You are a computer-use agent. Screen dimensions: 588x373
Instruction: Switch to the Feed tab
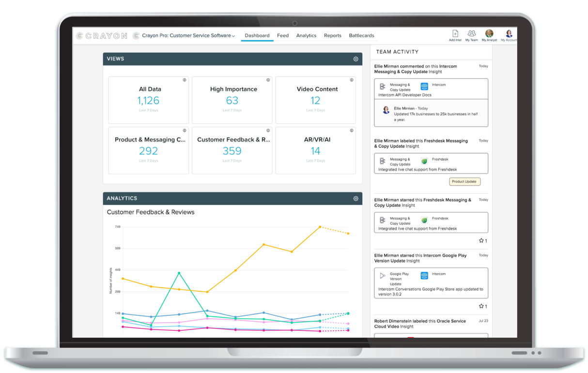tap(283, 36)
